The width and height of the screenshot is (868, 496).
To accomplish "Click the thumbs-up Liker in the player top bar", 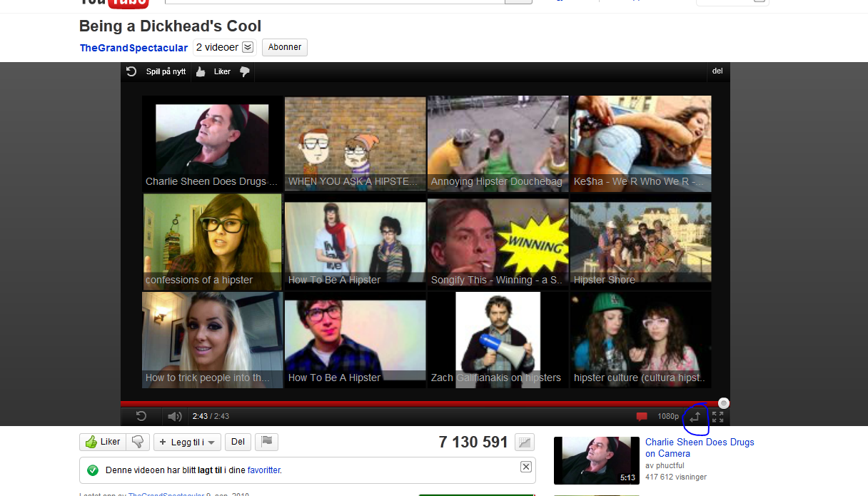I will [x=213, y=71].
